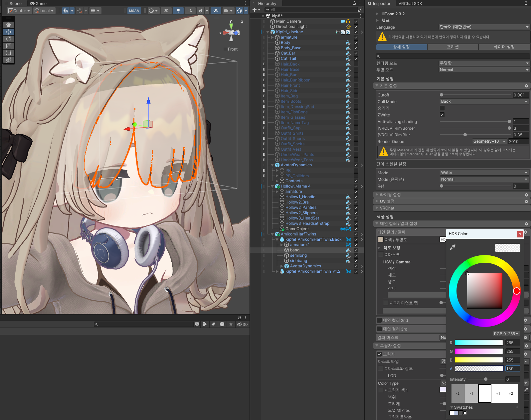Viewport: 531px width, 420px height.
Task: Toggle active checkbox for Hollow1_Hoodie
Action: click(356, 197)
